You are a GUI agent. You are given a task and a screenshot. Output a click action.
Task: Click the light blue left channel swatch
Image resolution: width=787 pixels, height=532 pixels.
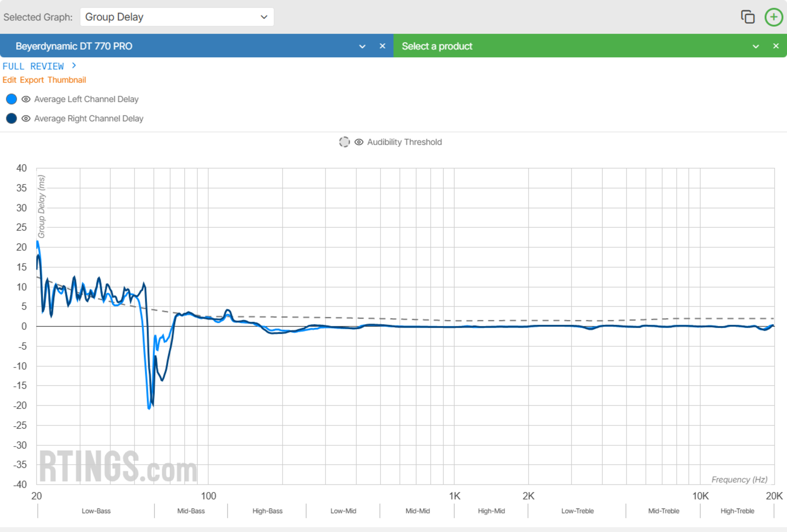click(x=11, y=99)
